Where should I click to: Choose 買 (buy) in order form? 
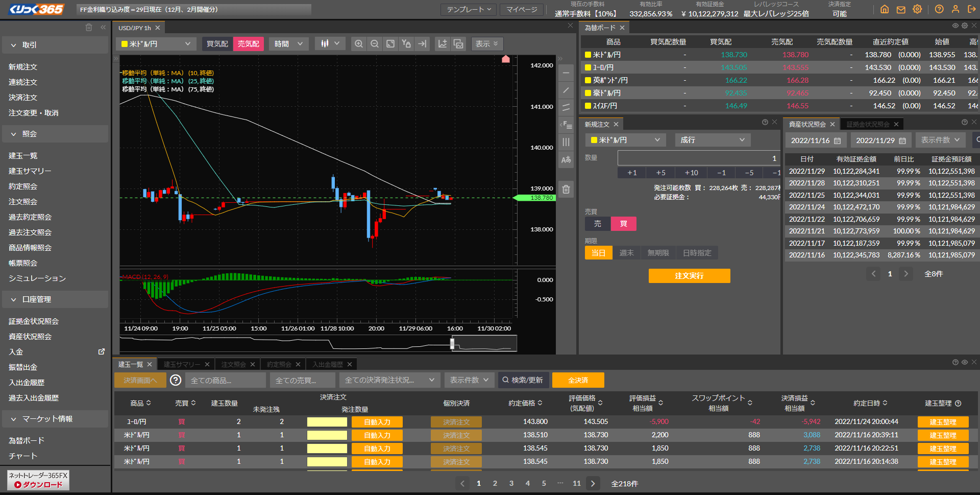(x=624, y=224)
